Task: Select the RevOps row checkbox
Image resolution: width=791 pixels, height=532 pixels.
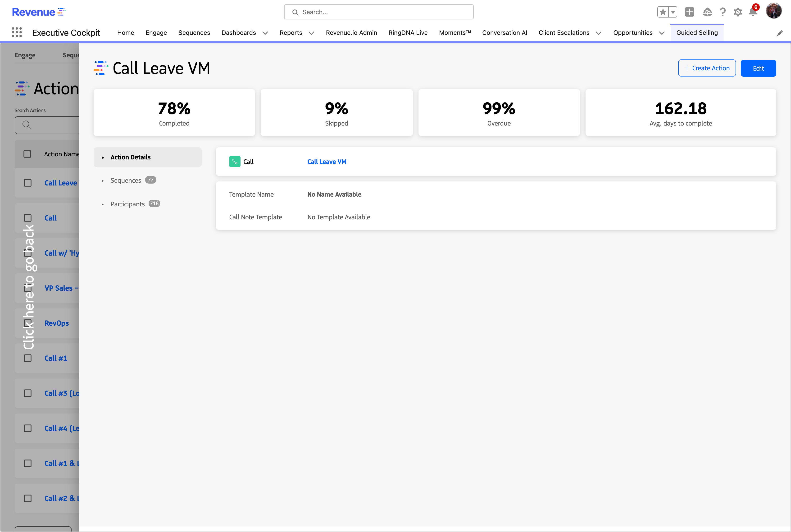Action: click(28, 323)
